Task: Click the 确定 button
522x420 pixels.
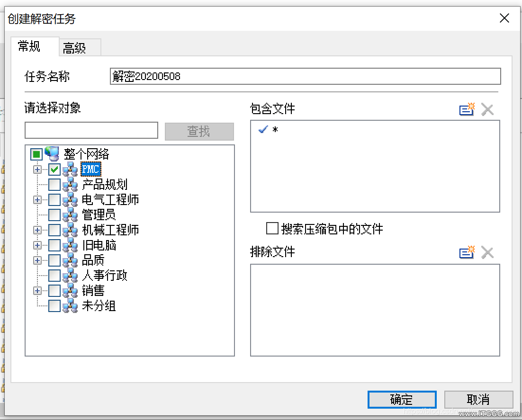Action: coord(402,399)
